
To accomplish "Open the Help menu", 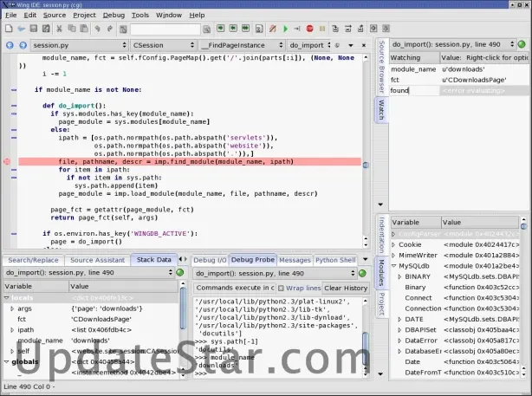I will [197, 16].
